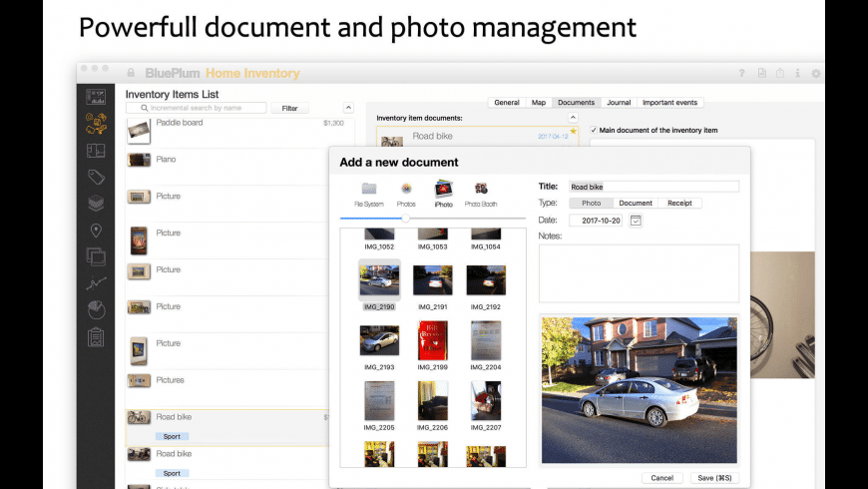Open the line graph trends section

pyautogui.click(x=97, y=284)
